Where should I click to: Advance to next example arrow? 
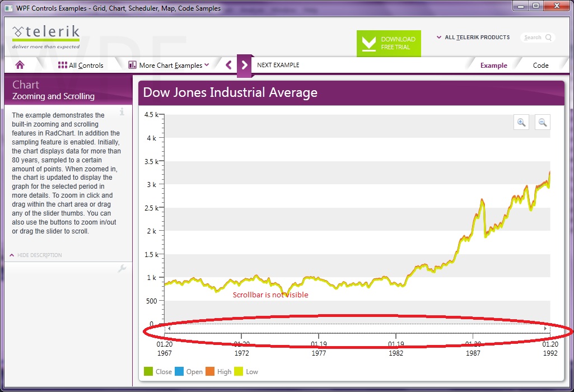click(244, 66)
